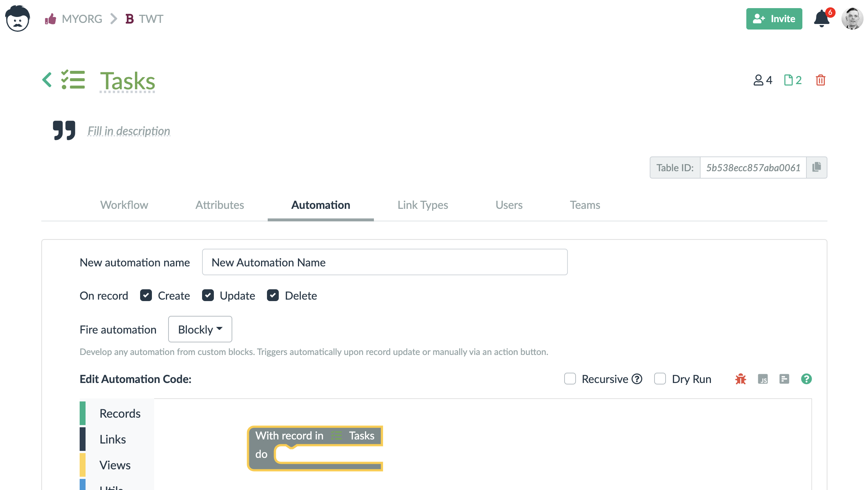Switch to the Attributes tab
Screen dimensions: 868x490
pos(220,204)
